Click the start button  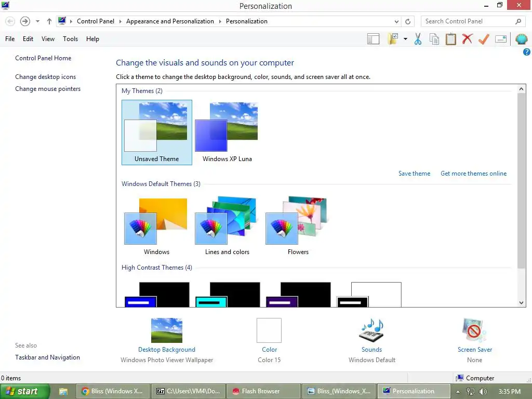click(x=24, y=391)
